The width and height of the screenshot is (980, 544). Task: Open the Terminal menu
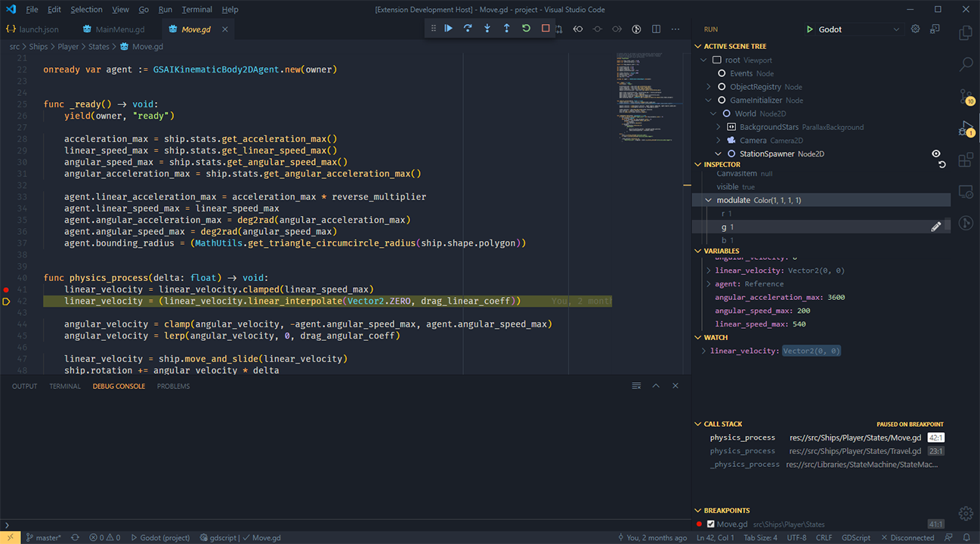tap(197, 9)
